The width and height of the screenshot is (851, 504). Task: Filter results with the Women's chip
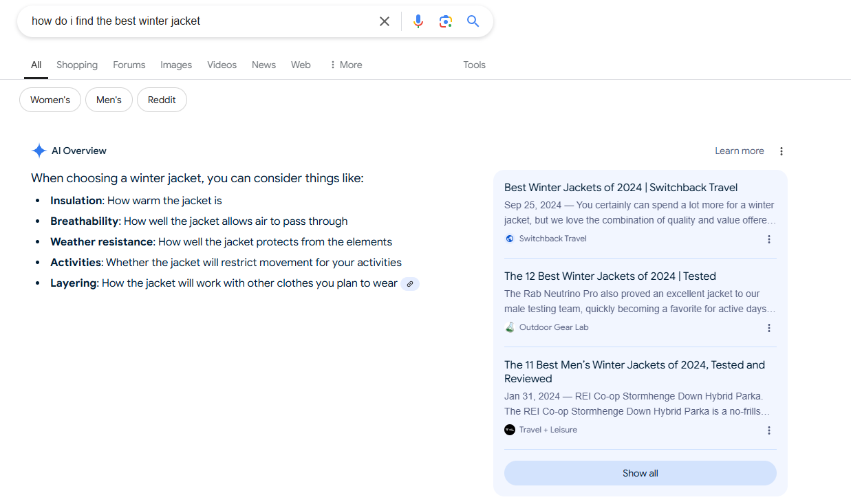coord(50,100)
